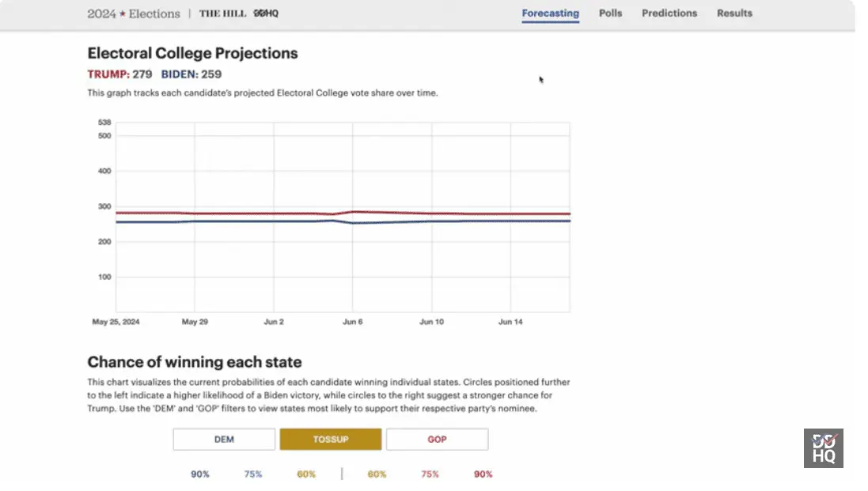
Task: Select the GOP state filter
Action: click(437, 440)
